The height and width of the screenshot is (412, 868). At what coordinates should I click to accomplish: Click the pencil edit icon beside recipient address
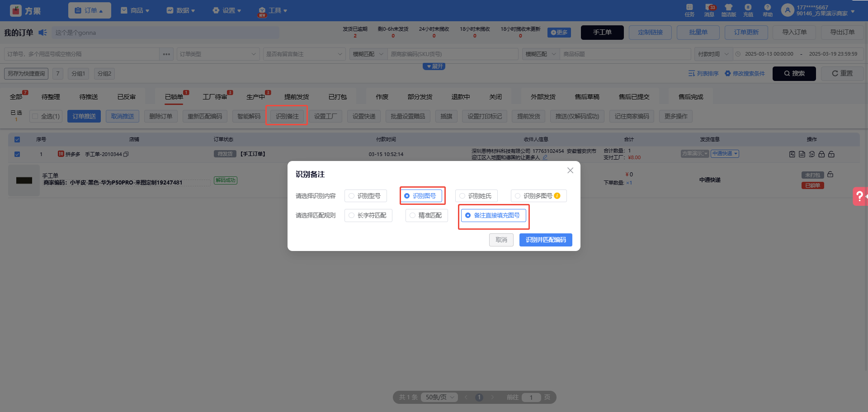coord(545,158)
